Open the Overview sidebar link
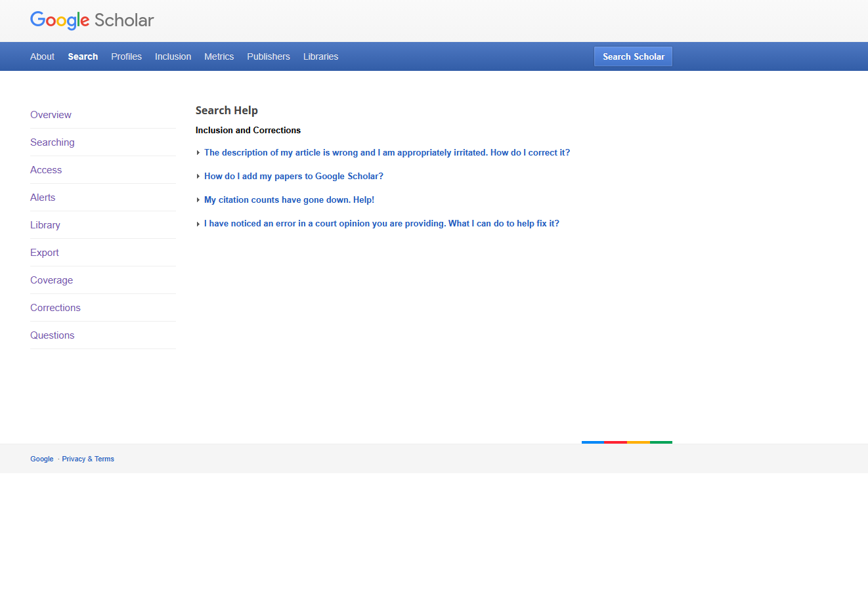 click(51, 115)
